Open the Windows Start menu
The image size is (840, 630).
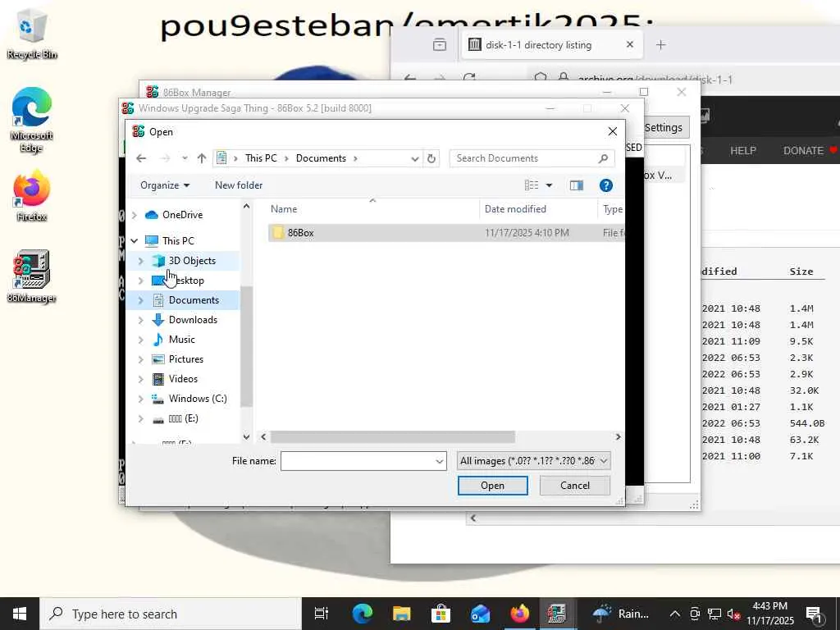coord(20,614)
